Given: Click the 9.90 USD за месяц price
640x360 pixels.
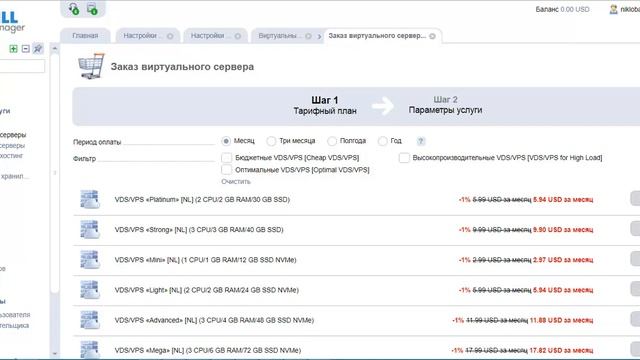Looking at the screenshot, I should click(563, 230).
